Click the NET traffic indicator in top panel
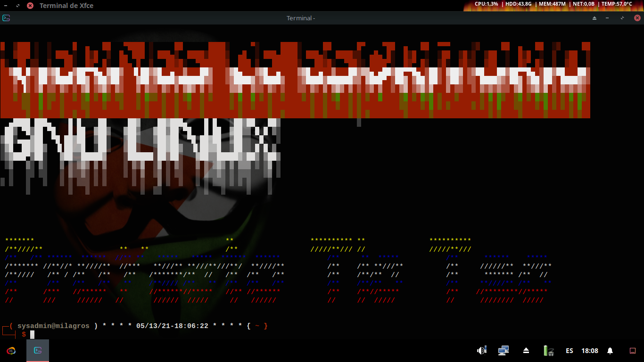Screen dimensions: 644x362 (583, 4)
